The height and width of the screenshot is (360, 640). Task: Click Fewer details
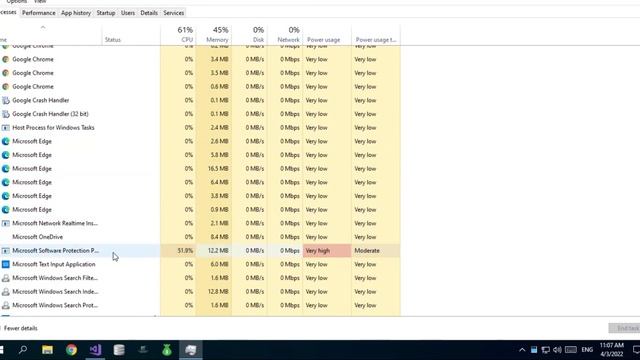(21, 328)
